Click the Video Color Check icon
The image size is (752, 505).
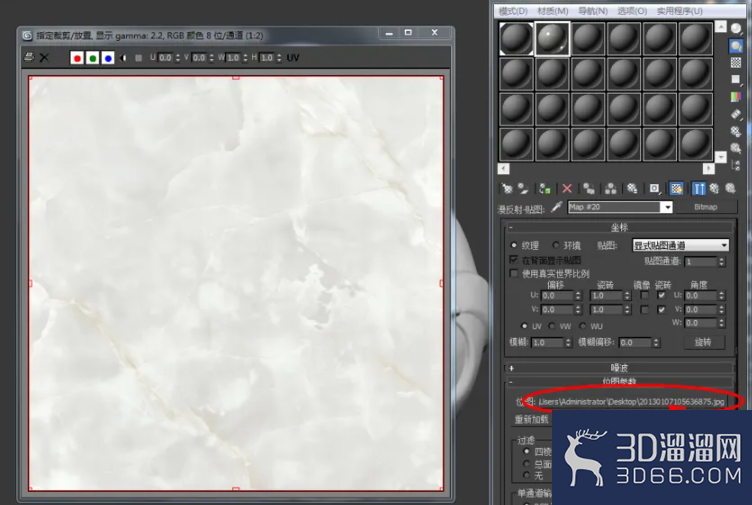[736, 97]
